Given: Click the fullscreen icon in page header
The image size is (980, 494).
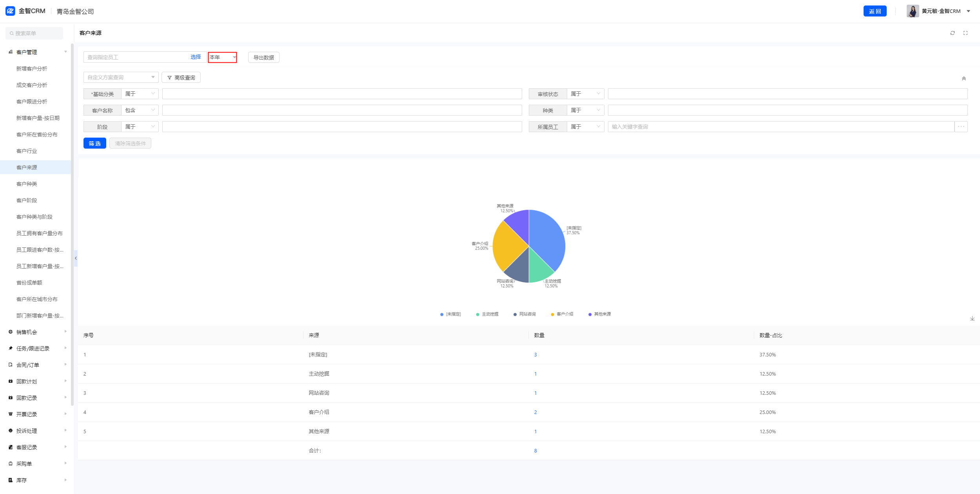Looking at the screenshot, I should (965, 33).
